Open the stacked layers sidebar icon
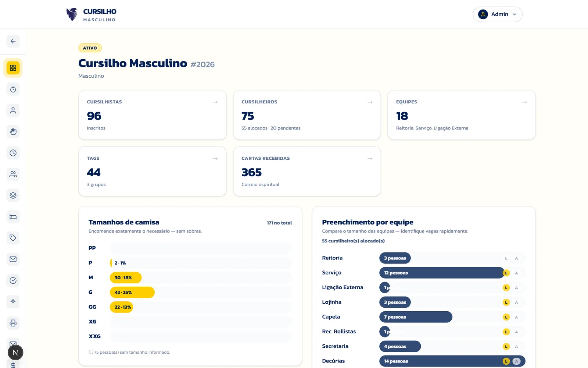The image size is (588, 368). 13,195
